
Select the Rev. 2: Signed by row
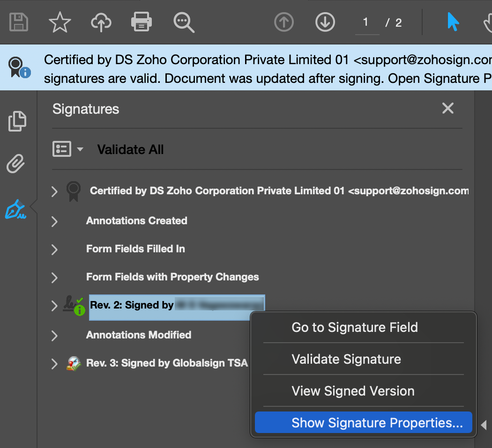177,307
